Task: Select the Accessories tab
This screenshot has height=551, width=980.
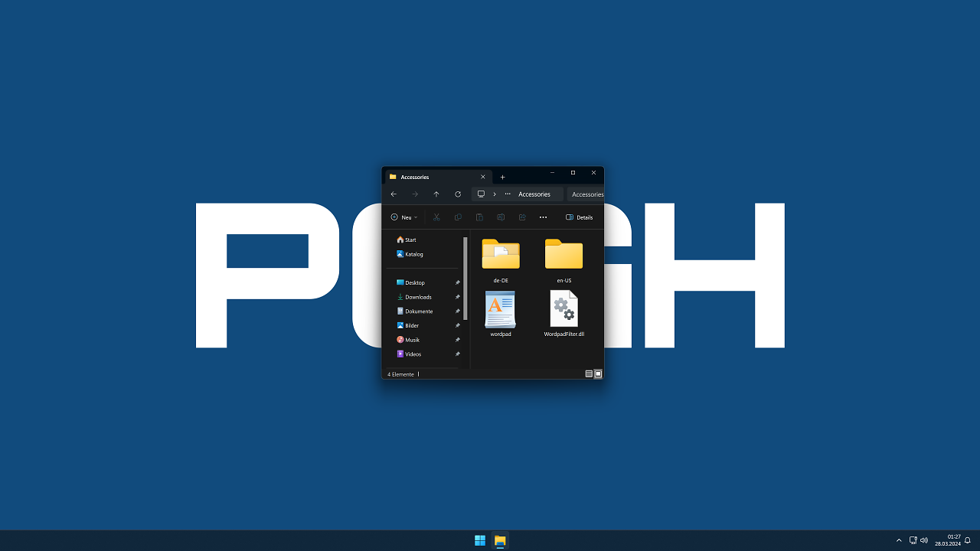Action: tap(438, 177)
